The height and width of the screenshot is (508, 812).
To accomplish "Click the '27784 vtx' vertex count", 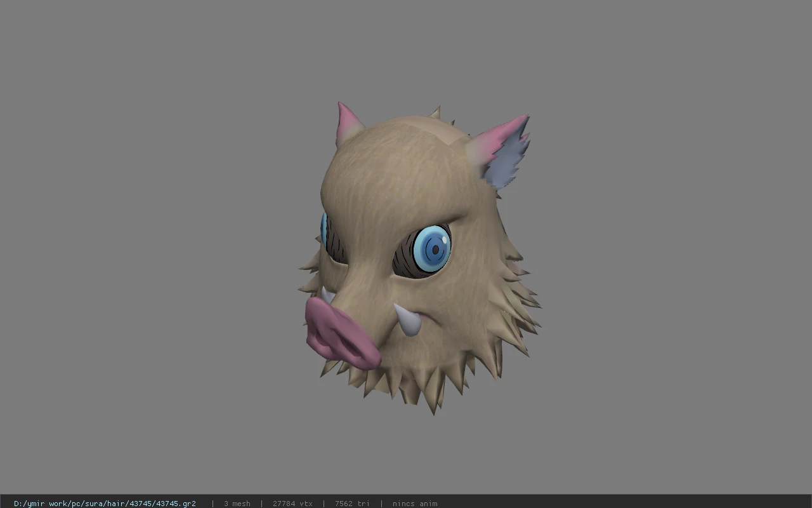I will pos(292,504).
